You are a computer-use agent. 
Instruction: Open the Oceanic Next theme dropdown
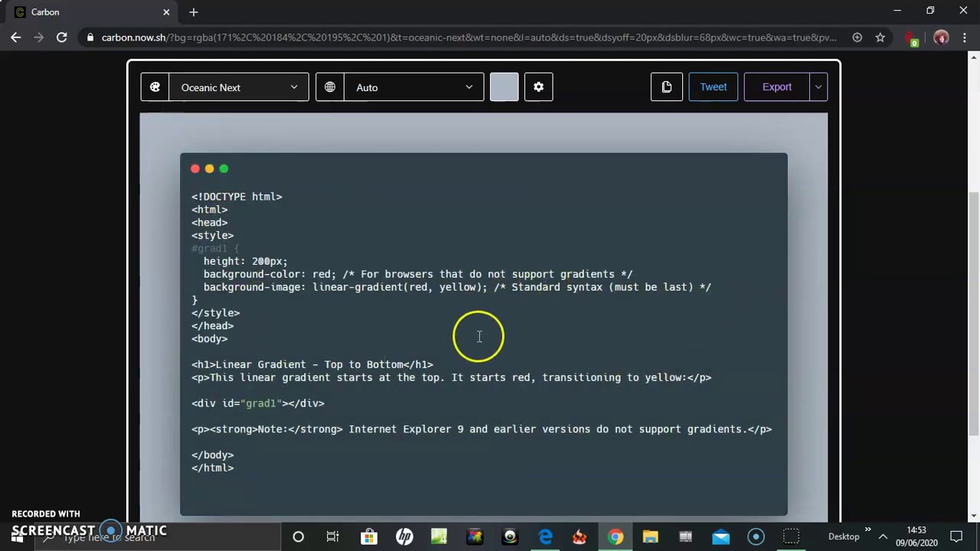coord(239,87)
